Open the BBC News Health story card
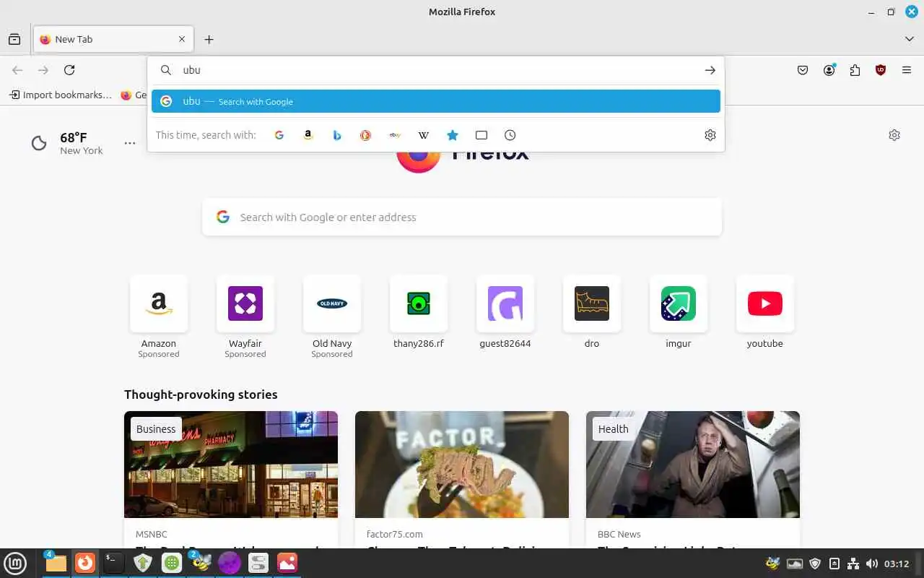 tap(693, 479)
